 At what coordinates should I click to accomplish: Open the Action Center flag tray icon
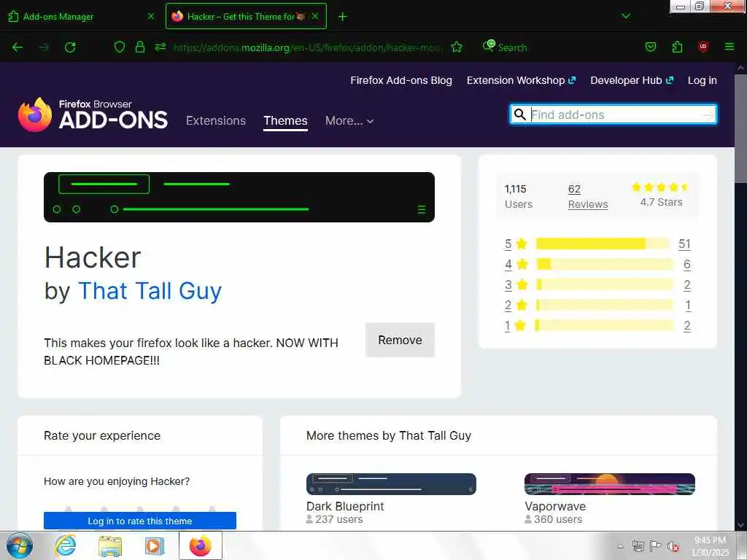(656, 546)
